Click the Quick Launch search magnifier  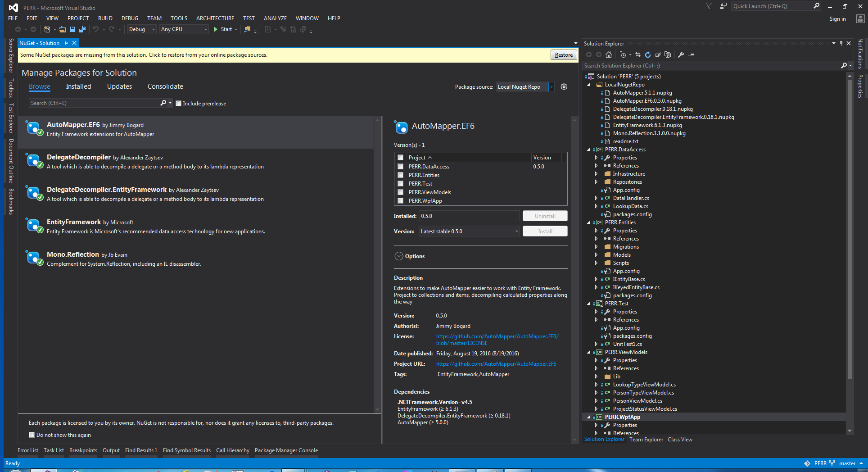pos(817,6)
